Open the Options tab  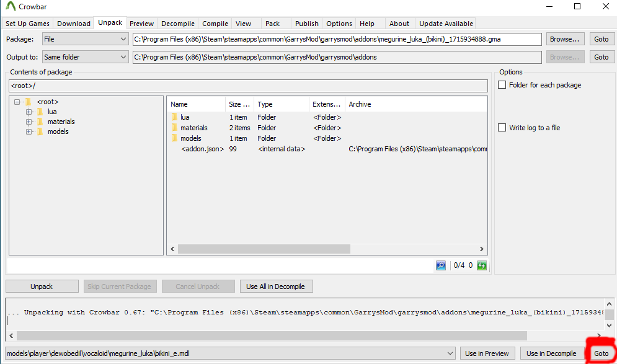tap(339, 24)
